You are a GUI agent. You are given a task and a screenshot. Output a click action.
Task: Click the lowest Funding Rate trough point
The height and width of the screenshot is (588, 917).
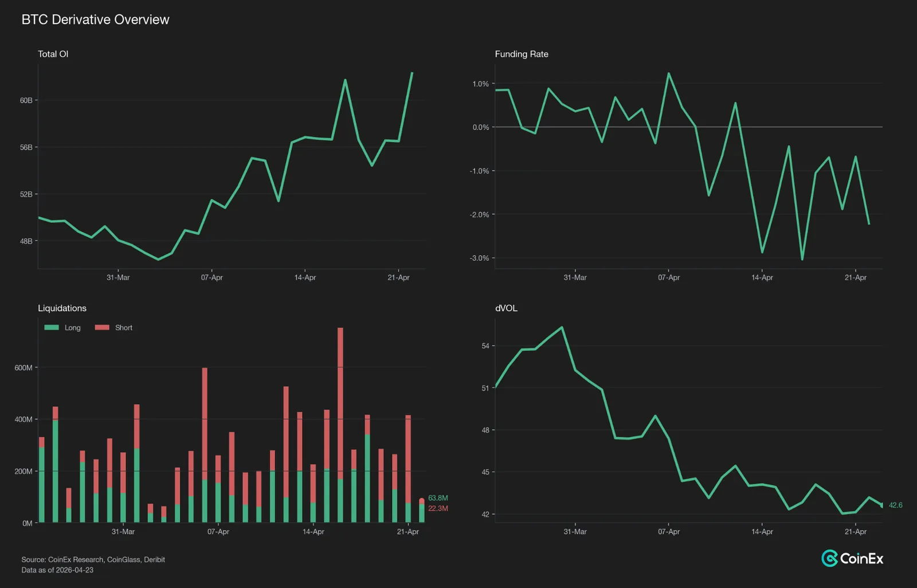802,259
